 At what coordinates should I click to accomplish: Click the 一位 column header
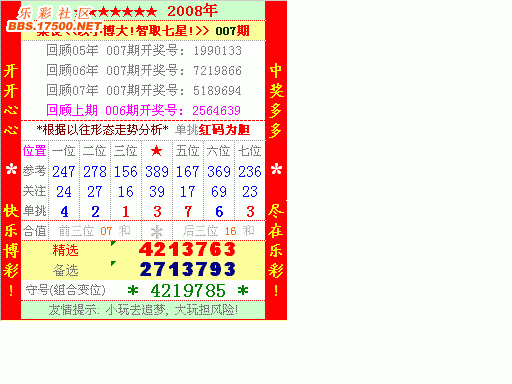(64, 151)
